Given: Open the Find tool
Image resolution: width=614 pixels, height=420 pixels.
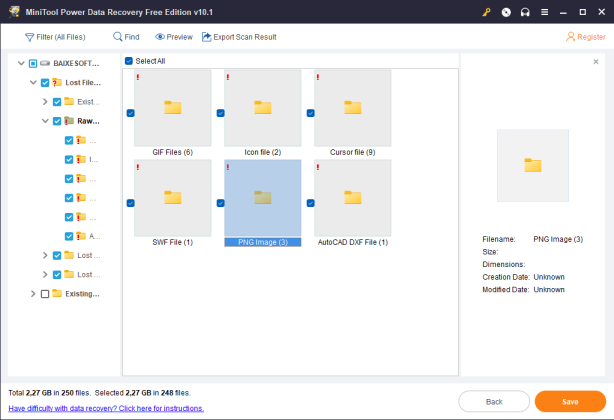Looking at the screenshot, I should [126, 37].
